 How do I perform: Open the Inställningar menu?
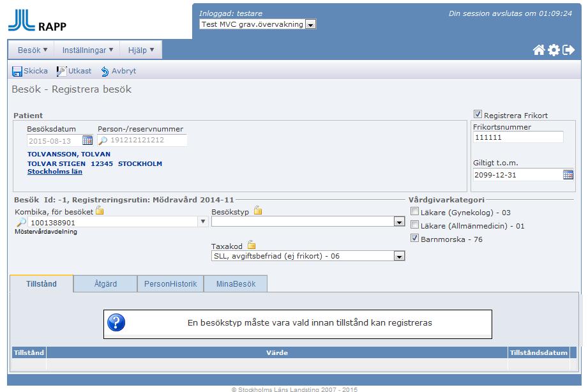tap(87, 50)
